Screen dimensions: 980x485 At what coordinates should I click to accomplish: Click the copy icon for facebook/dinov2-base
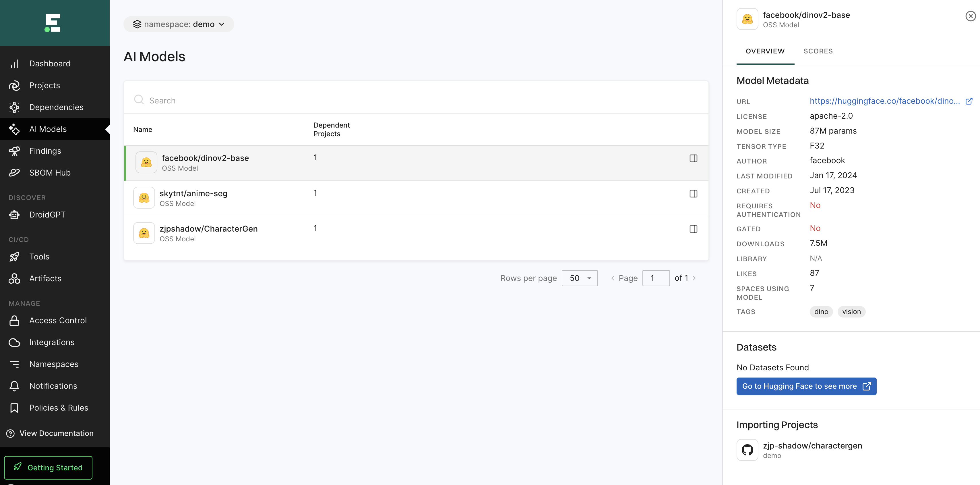(x=694, y=158)
